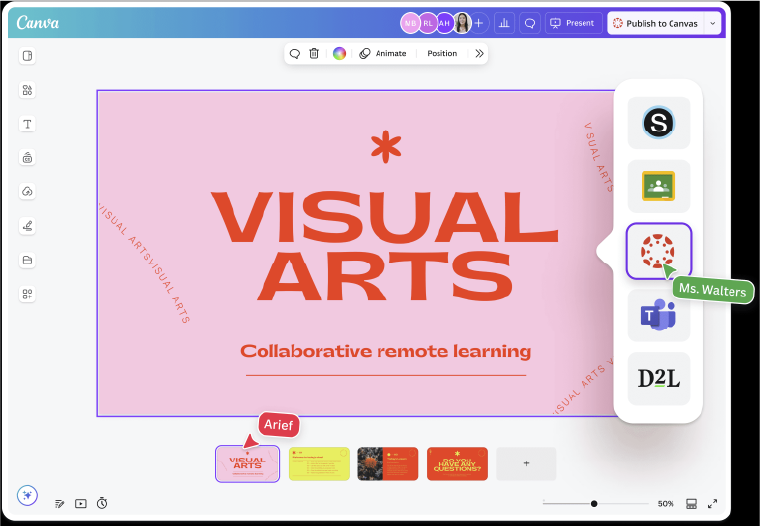Open the Notes icon at bottom
This screenshot has width=760, height=526.
[60, 504]
